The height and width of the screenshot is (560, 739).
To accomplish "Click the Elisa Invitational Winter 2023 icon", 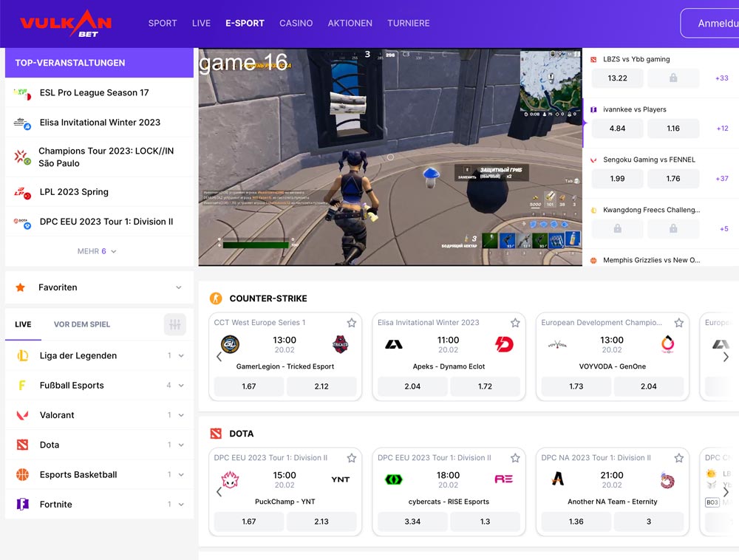I will pos(23,123).
